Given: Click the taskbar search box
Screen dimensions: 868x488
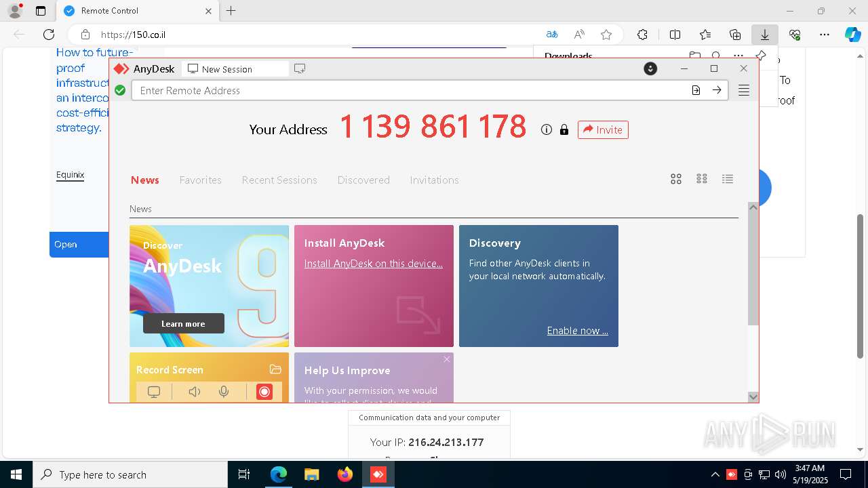Looking at the screenshot, I should point(130,474).
